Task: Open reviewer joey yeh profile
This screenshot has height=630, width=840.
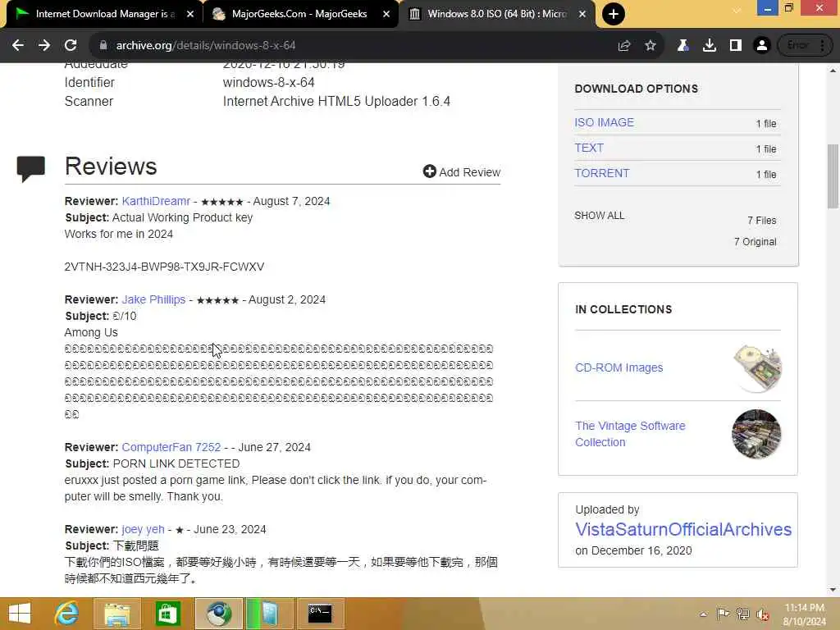Action: pos(143,529)
